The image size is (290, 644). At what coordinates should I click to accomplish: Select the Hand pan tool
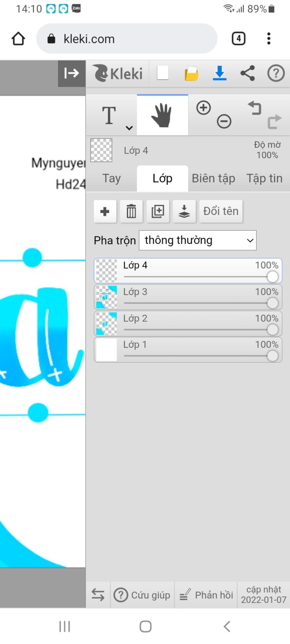tap(162, 115)
